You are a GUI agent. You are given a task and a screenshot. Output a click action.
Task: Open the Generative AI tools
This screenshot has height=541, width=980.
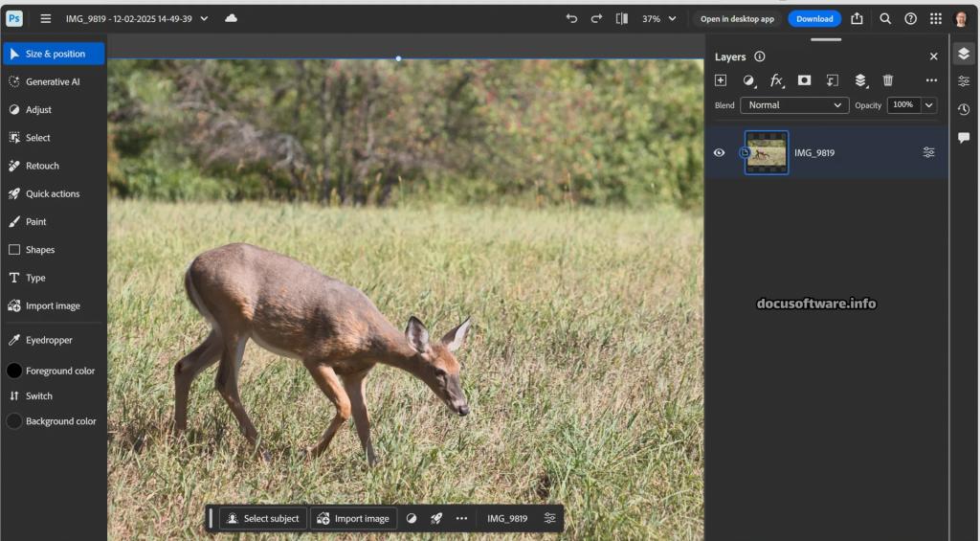[x=54, y=82]
